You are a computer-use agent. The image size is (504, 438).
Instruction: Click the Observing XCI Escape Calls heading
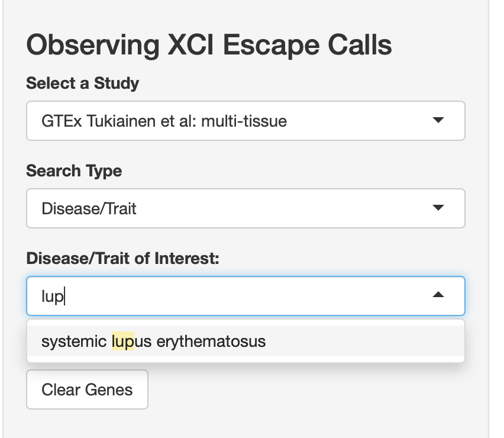click(209, 45)
